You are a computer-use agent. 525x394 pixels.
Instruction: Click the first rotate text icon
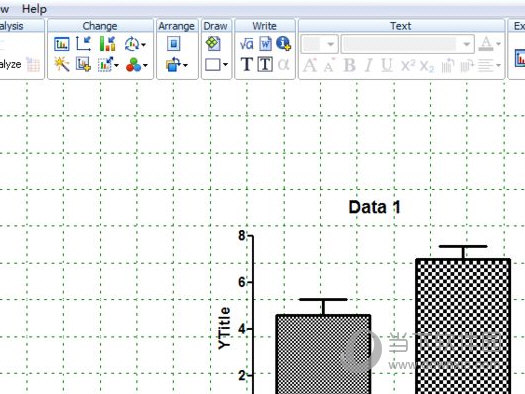pyautogui.click(x=448, y=66)
